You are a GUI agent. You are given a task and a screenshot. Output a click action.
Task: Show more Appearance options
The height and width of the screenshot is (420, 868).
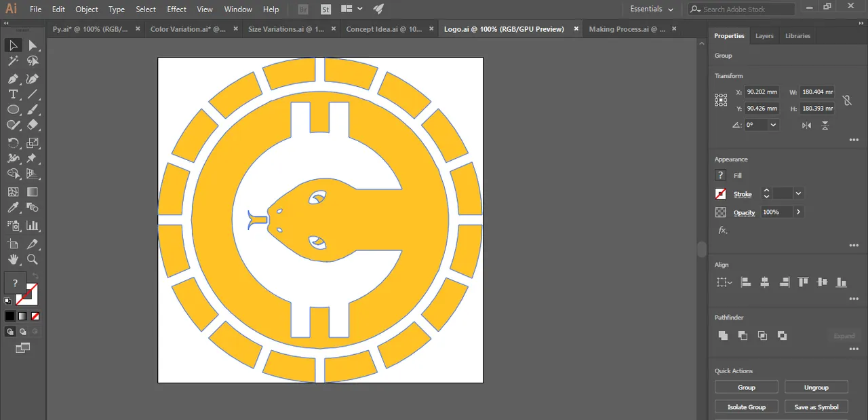pyautogui.click(x=854, y=246)
